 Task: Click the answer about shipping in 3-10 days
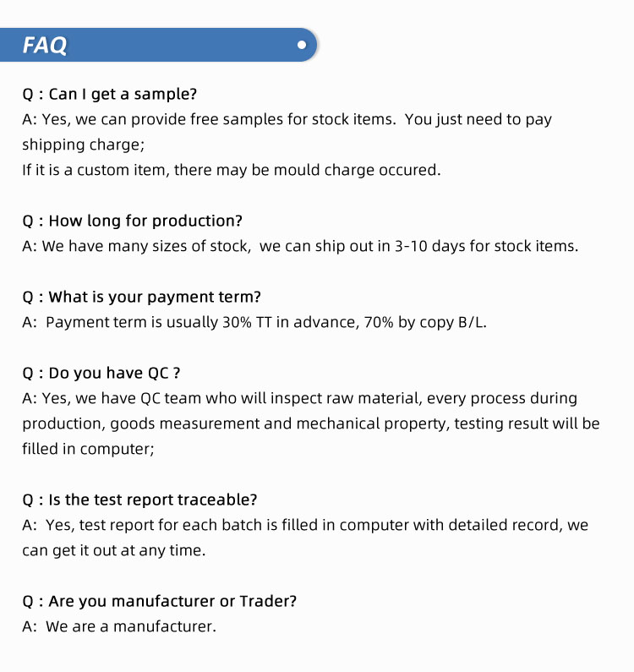pos(300,246)
